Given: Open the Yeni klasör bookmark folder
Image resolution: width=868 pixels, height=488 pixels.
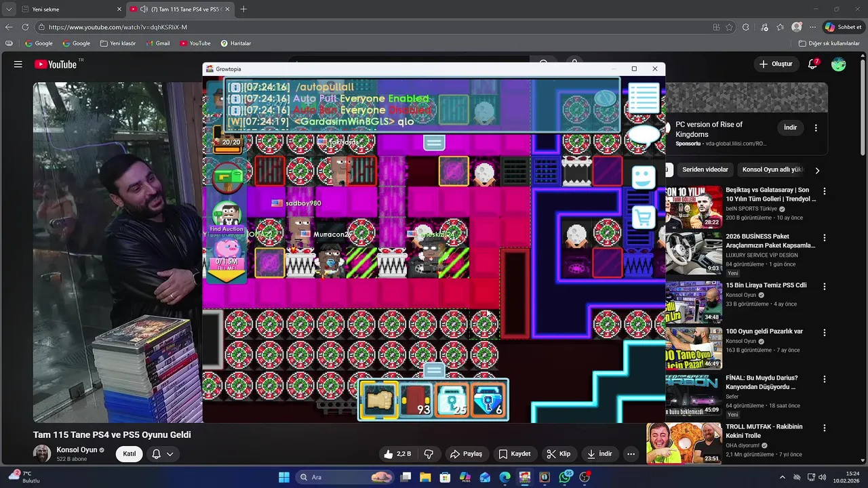Looking at the screenshot, I should (x=118, y=43).
